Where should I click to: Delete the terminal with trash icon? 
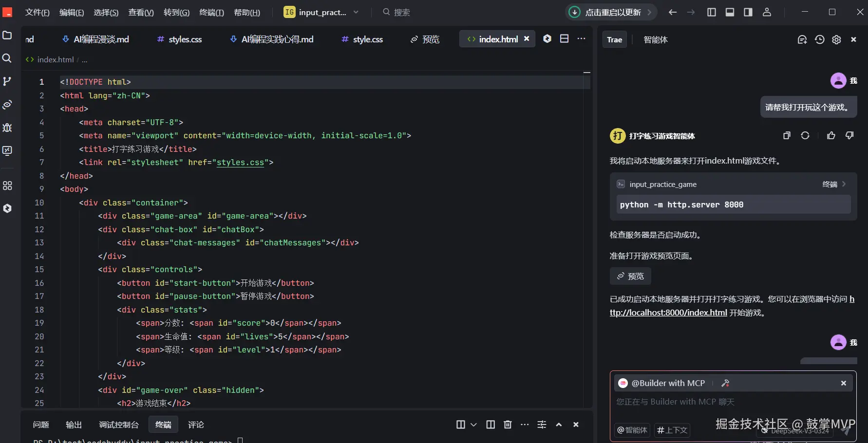[508, 425]
